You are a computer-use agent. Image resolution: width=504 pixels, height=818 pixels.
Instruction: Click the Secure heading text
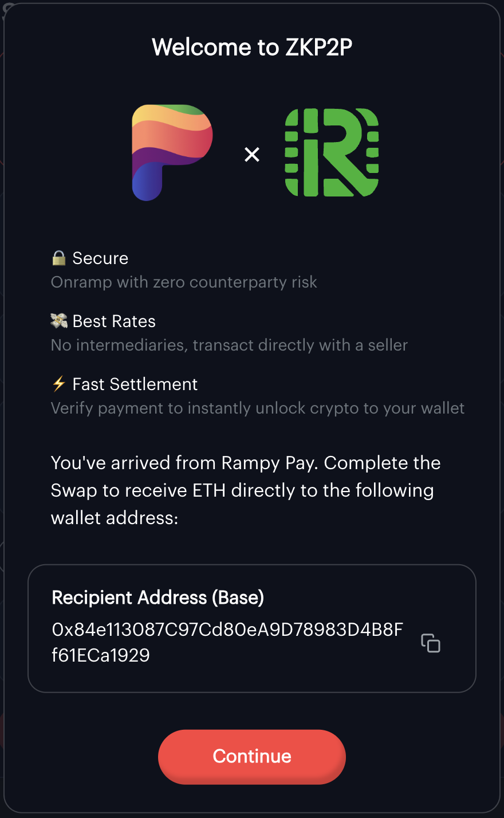coord(101,258)
